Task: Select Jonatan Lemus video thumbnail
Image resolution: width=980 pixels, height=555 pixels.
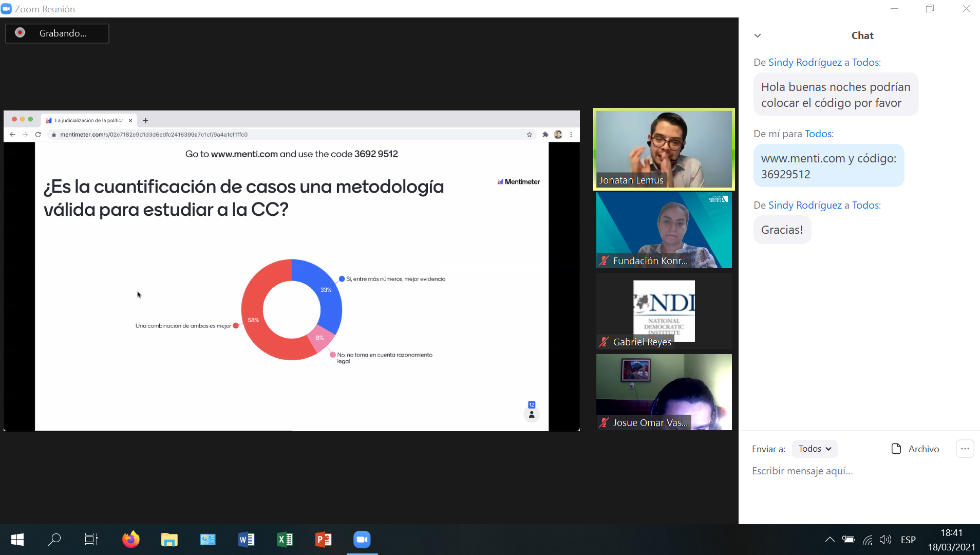Action: click(664, 149)
